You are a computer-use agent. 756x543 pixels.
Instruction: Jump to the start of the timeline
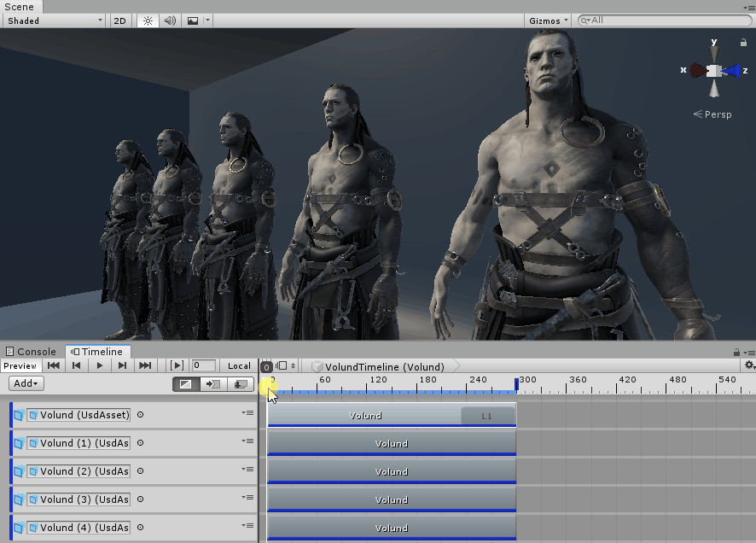click(x=54, y=365)
